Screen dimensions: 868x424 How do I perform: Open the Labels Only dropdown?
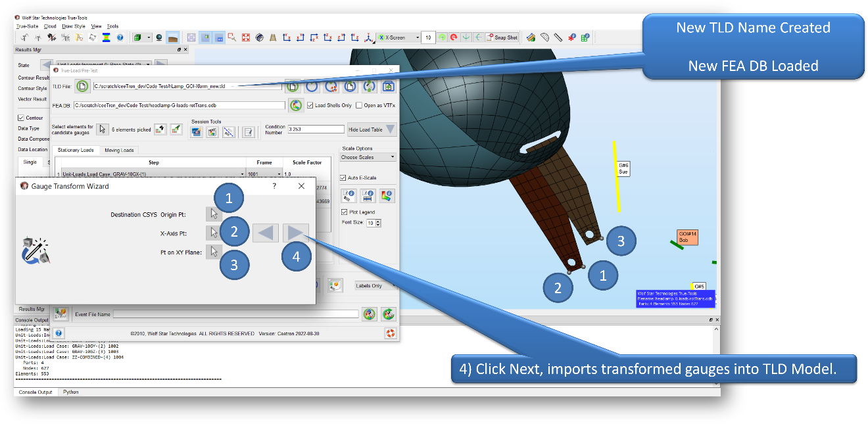[376, 286]
